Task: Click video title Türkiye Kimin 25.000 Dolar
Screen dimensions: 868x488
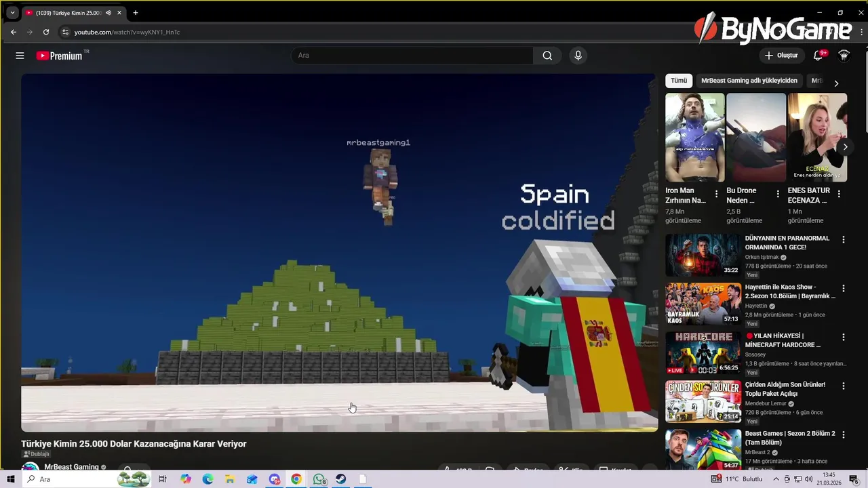Action: pos(134,444)
